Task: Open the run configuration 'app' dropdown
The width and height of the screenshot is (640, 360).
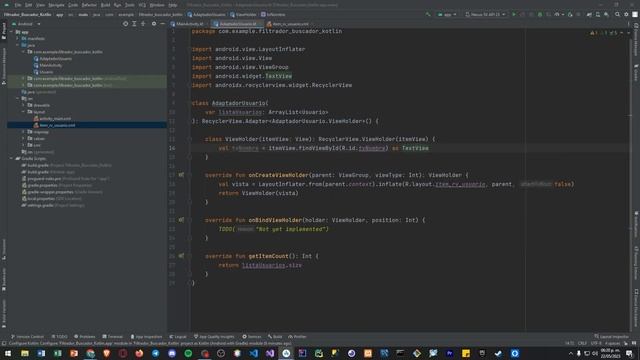Action: [x=447, y=14]
